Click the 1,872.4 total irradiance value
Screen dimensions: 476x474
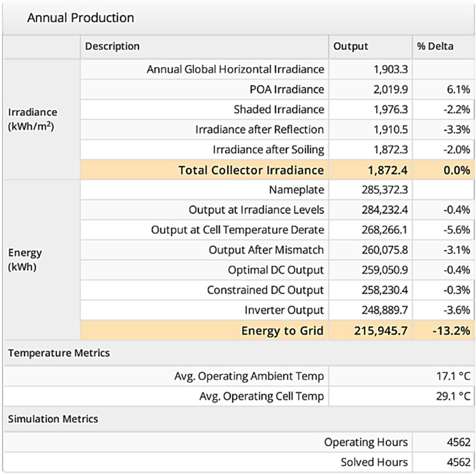pyautogui.click(x=388, y=170)
